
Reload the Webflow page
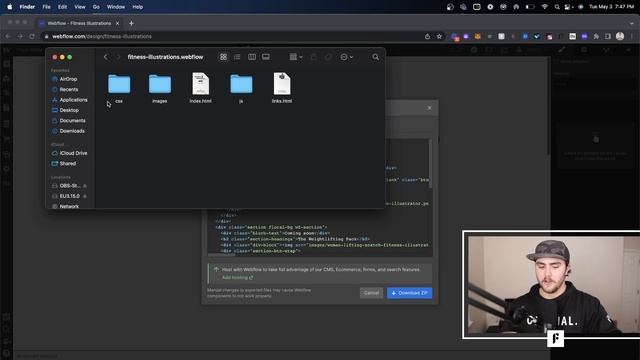32,36
